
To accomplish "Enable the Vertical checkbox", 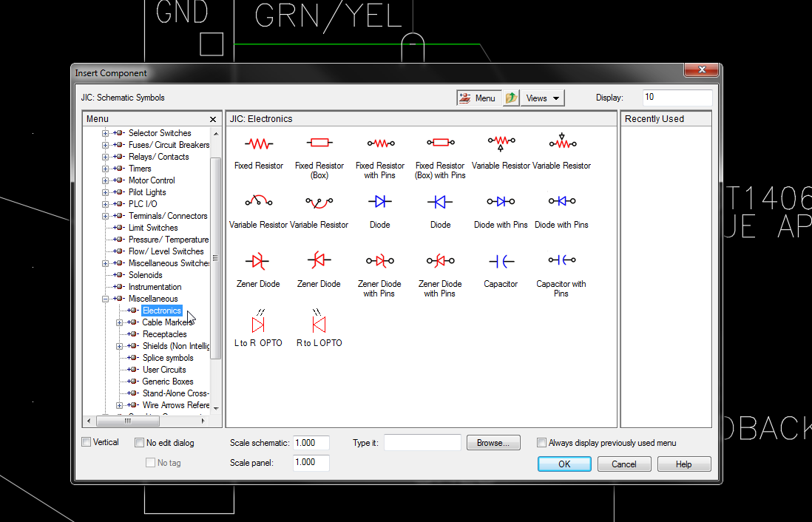I will pos(86,441).
